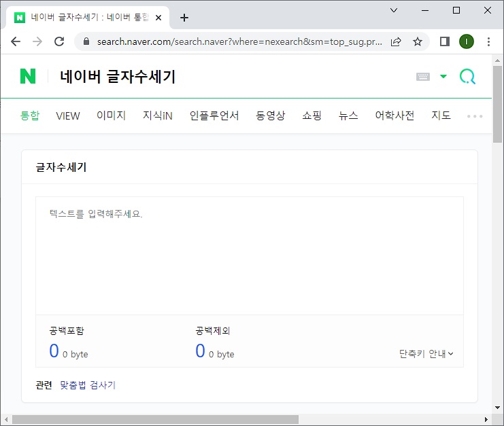Click the 네이버 글자수세기 search query field
Screen dimensions: 504x426
118,77
